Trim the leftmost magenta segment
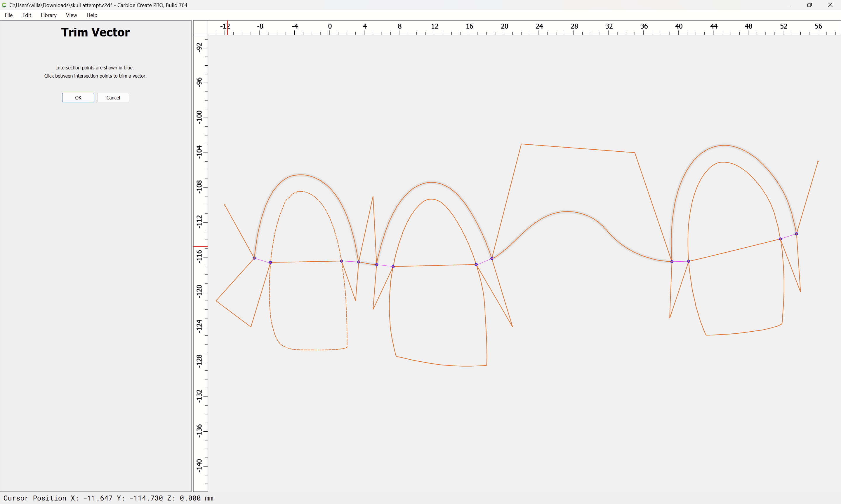841x504 pixels. [263, 260]
